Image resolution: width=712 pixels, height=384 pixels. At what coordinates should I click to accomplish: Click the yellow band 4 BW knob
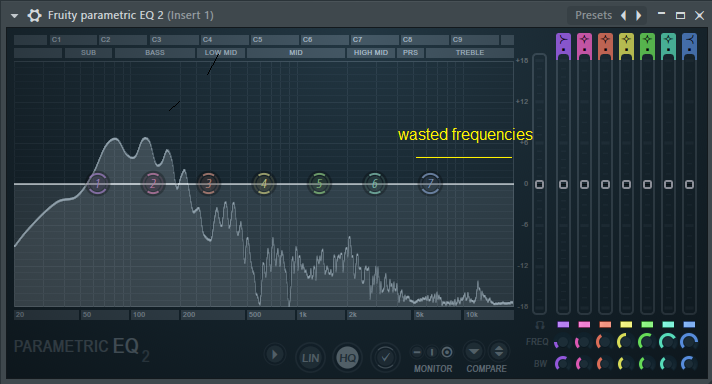626,363
